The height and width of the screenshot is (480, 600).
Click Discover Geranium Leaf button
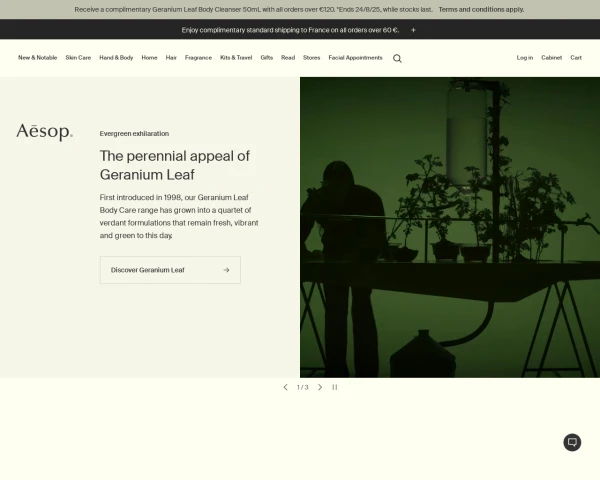[170, 270]
